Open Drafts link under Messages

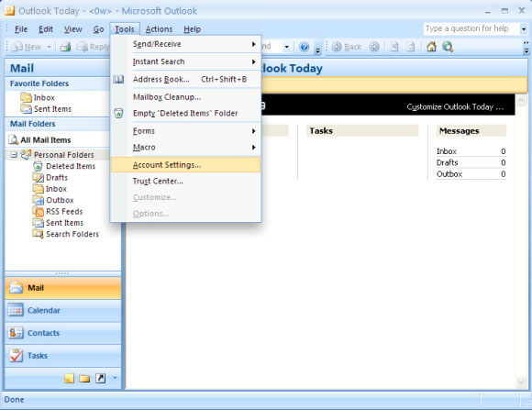(448, 162)
